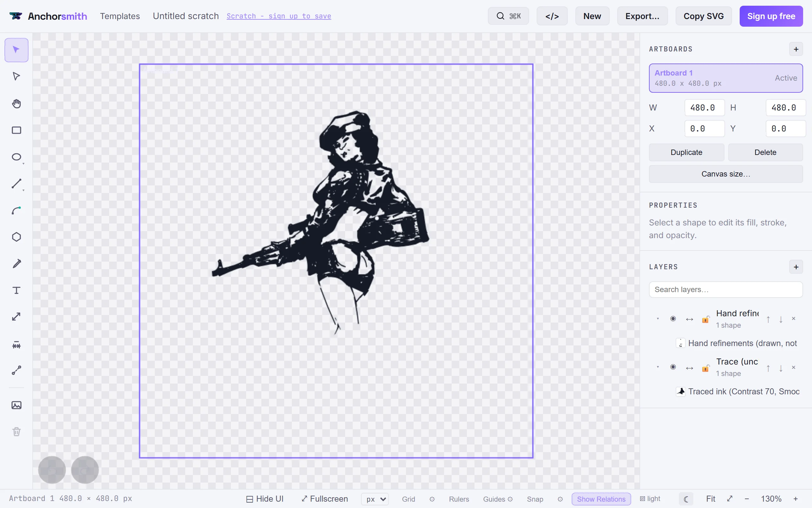This screenshot has height=508, width=812.
Task: Click Copy SVG button
Action: pos(704,16)
